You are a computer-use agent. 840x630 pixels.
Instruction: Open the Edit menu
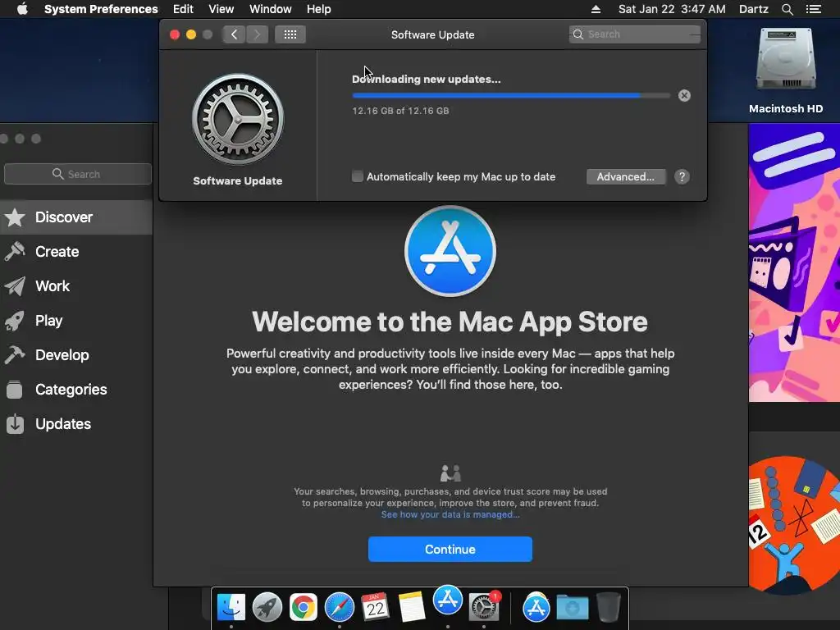tap(183, 9)
